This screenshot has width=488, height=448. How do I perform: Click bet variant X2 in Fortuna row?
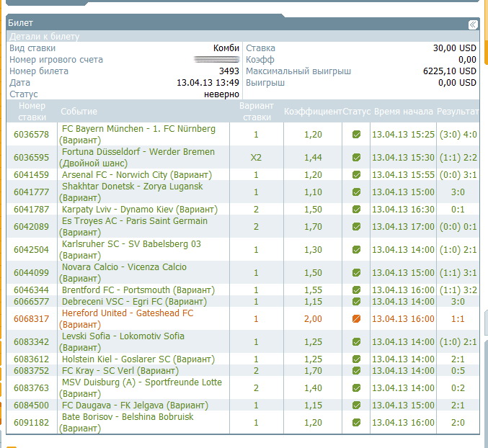(x=256, y=157)
